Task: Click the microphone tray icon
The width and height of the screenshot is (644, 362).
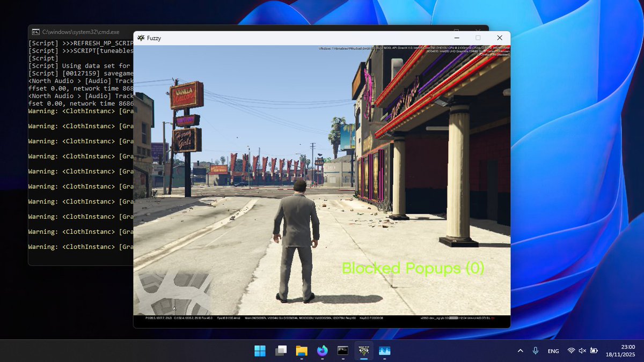Action: (x=536, y=351)
